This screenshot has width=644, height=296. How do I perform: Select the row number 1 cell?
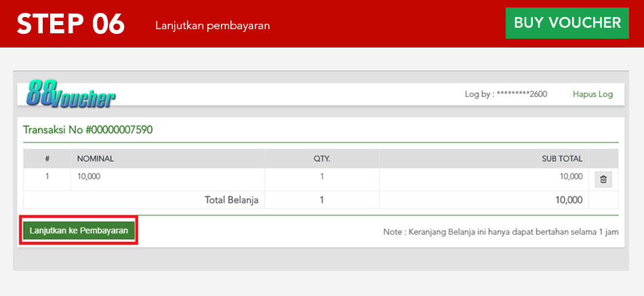[x=47, y=177]
